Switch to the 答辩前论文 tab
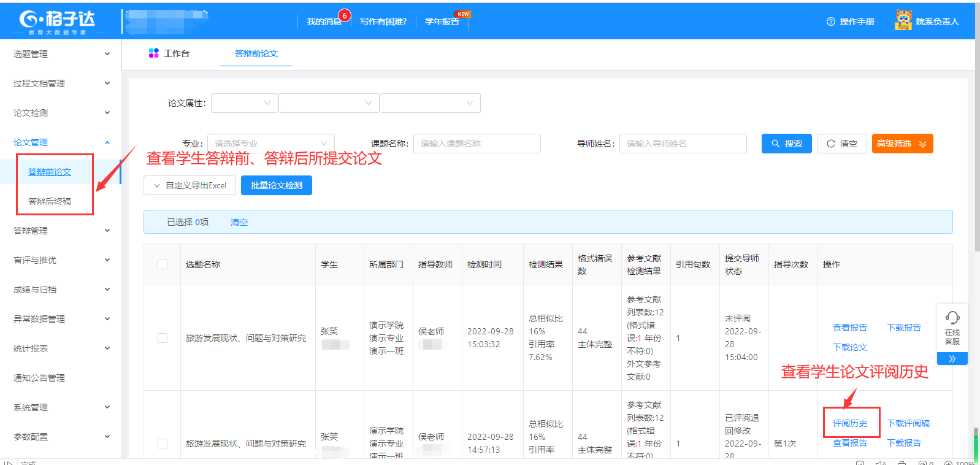The width and height of the screenshot is (980, 465). point(256,53)
